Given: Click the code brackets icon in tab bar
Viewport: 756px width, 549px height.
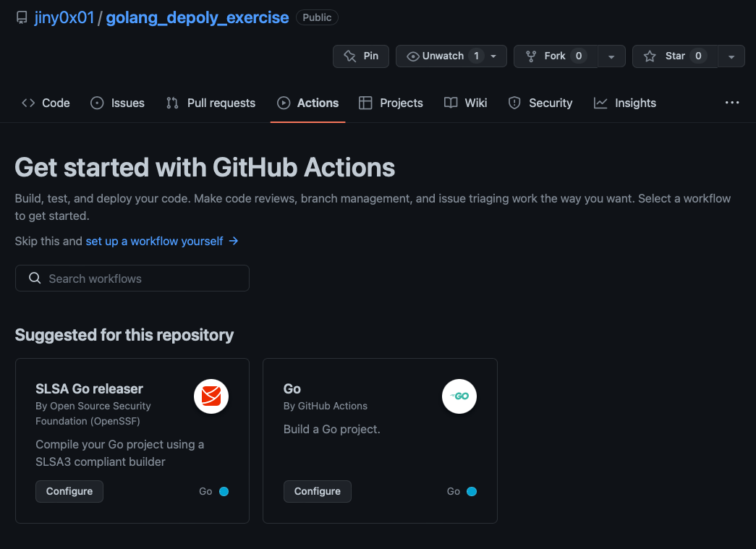Looking at the screenshot, I should [28, 103].
